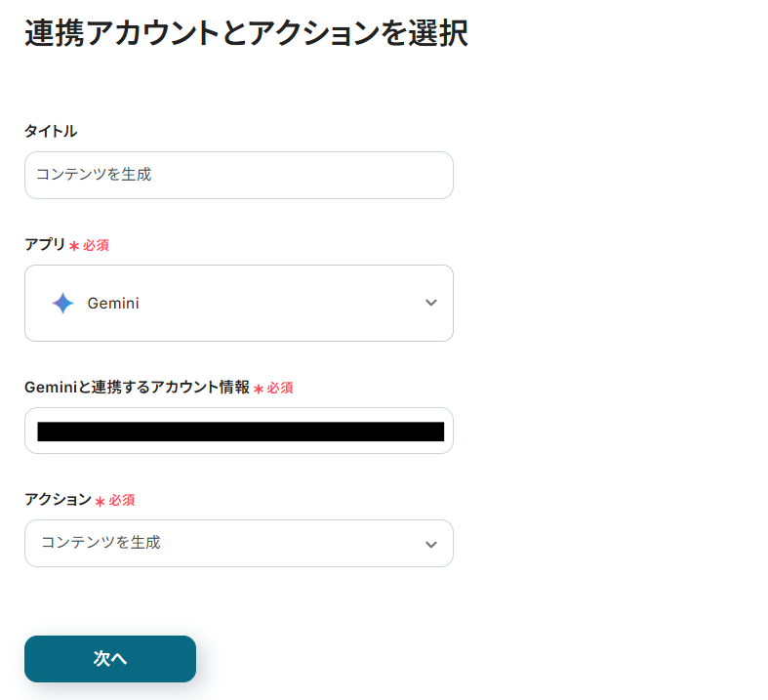Click the タイトル field label
Image resolution: width=768 pixels, height=700 pixels.
click(51, 131)
